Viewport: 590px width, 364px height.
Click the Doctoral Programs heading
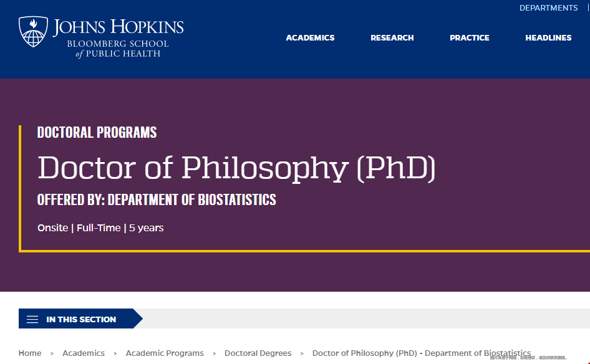click(97, 133)
